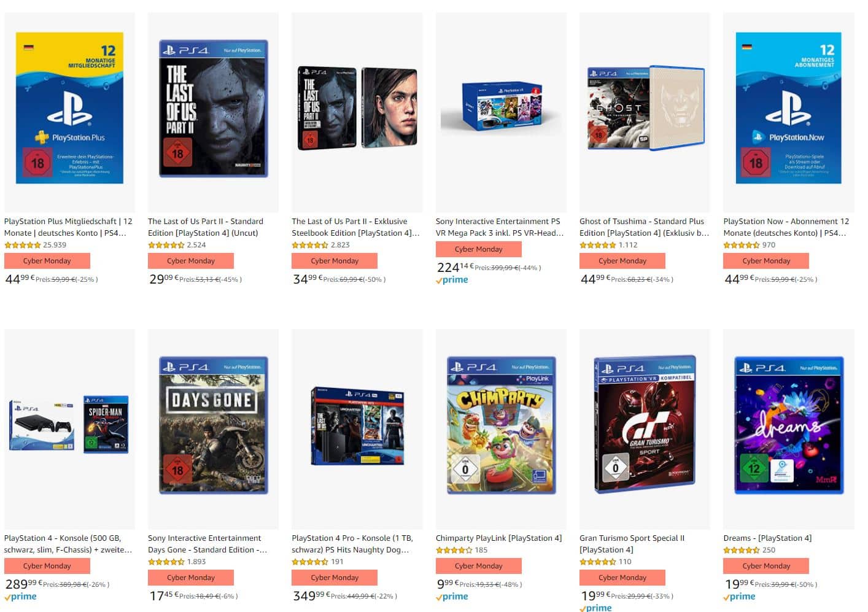Select the Days Gone game cover

213,425
